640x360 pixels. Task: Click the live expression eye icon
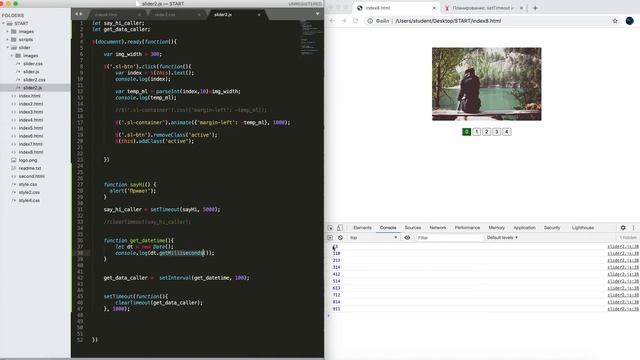pyautogui.click(x=407, y=238)
